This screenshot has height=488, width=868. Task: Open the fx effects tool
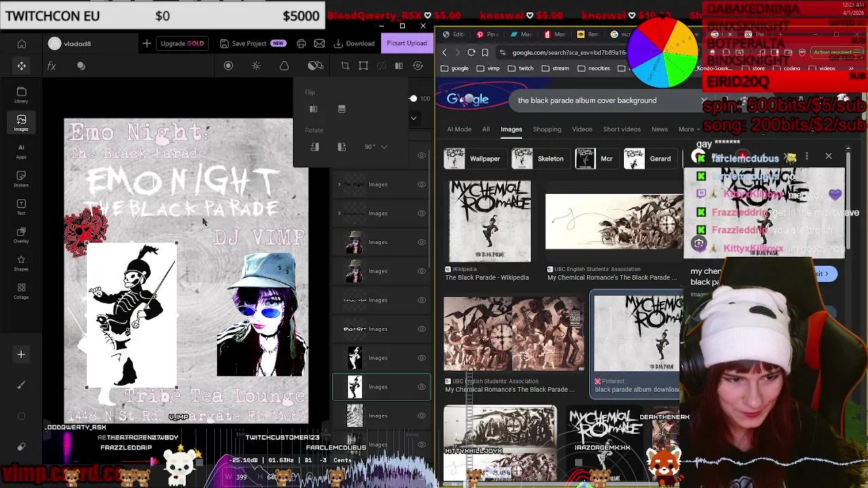[x=52, y=66]
